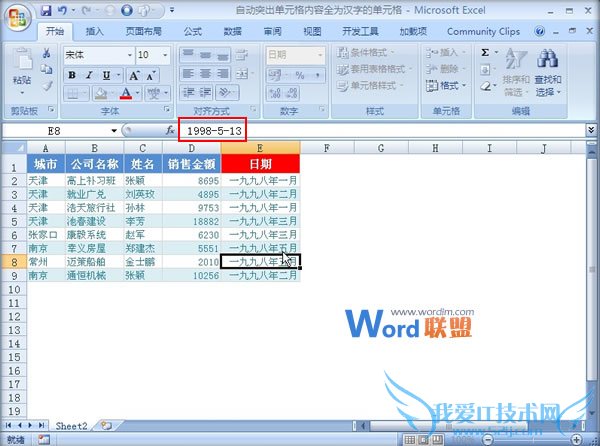Viewport: 600px width, 446px height.
Task: Open 单元格样式 cell styles menu
Action: [x=370, y=86]
